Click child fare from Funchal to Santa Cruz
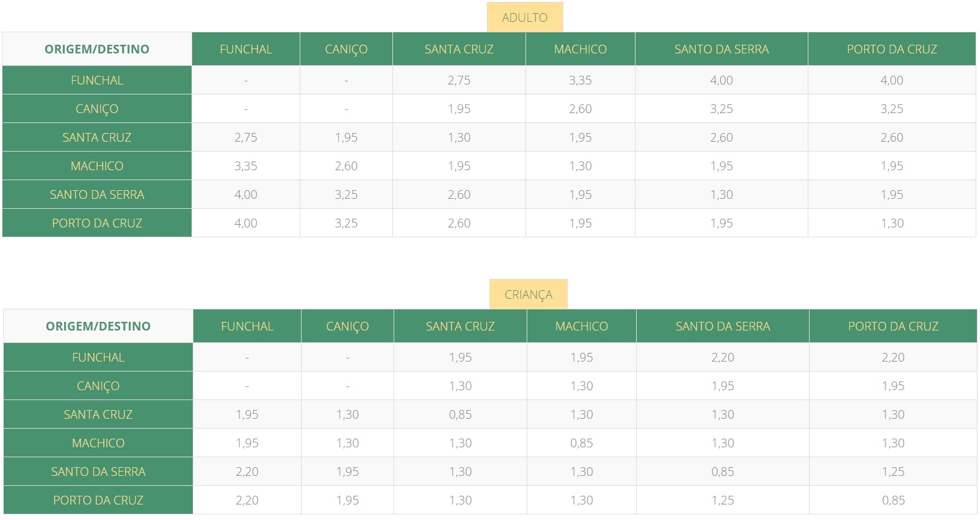The image size is (980, 520). [460, 357]
